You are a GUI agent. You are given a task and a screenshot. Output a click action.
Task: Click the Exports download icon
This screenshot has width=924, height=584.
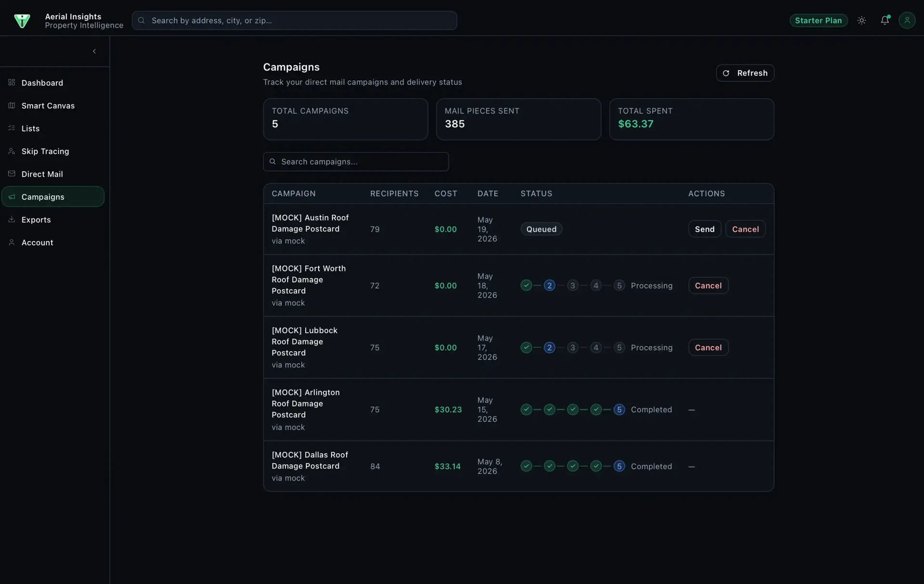(x=12, y=219)
